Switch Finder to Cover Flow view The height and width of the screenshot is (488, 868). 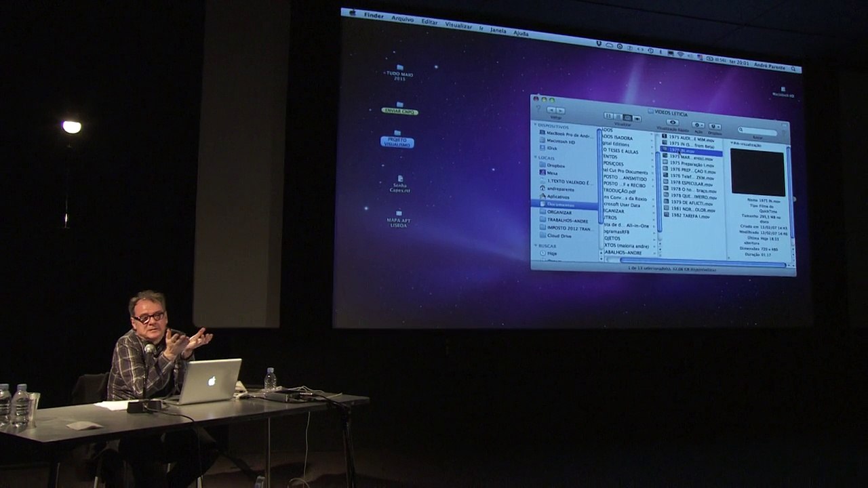point(636,118)
